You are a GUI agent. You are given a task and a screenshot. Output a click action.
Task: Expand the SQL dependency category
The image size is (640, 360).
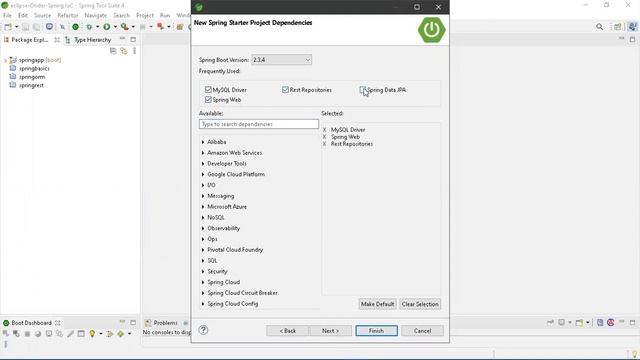click(x=203, y=260)
